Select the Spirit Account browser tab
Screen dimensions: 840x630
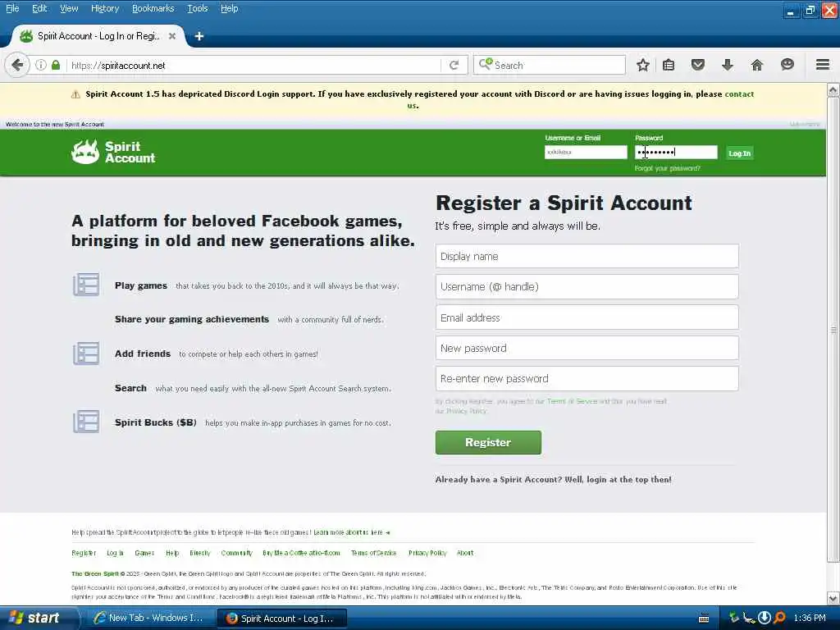[98, 36]
